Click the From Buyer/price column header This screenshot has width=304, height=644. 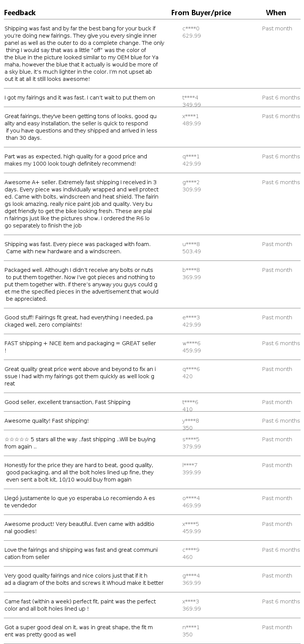click(x=201, y=13)
